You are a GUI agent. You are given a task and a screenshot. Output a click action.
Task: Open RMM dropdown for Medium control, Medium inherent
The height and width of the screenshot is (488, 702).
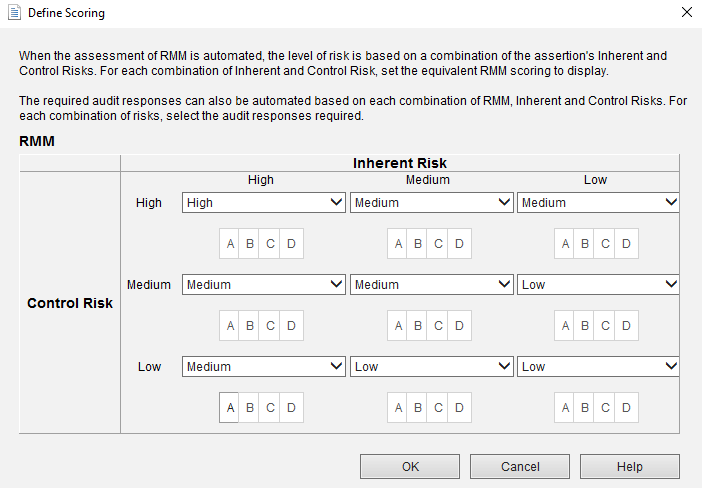pyautogui.click(x=432, y=284)
